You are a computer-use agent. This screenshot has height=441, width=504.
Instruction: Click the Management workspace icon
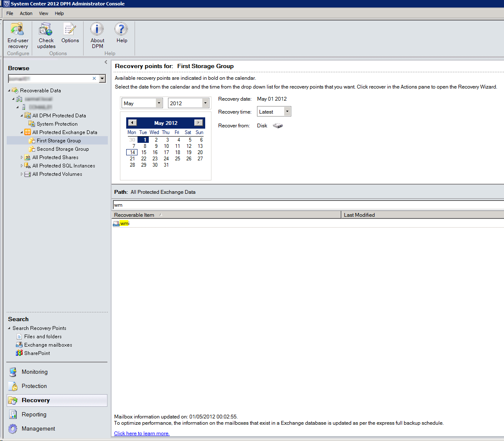[13, 428]
